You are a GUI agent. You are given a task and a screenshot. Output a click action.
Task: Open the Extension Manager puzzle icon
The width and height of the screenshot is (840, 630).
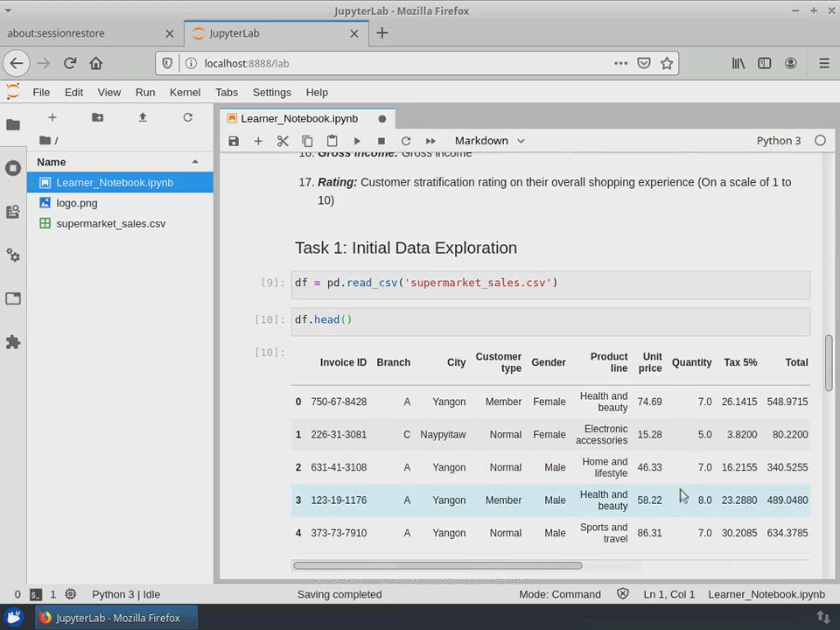point(13,342)
